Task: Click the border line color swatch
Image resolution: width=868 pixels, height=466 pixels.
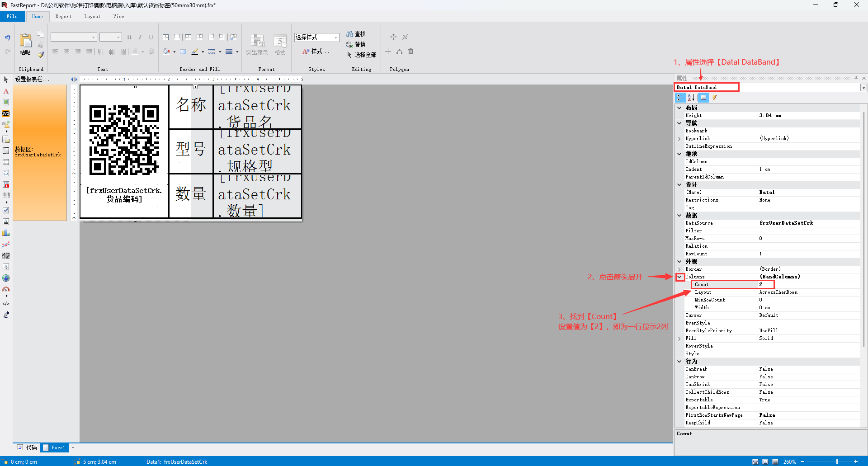Action: click(195, 52)
